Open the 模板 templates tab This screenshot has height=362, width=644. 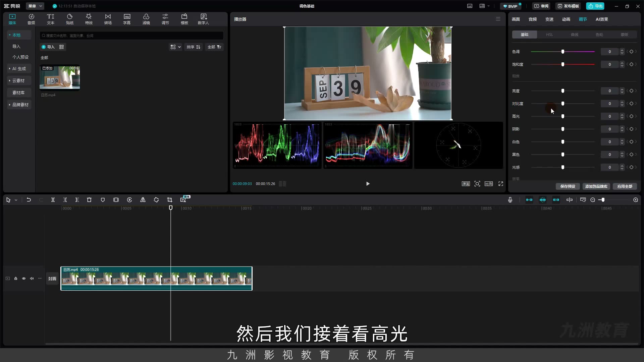[x=184, y=19]
